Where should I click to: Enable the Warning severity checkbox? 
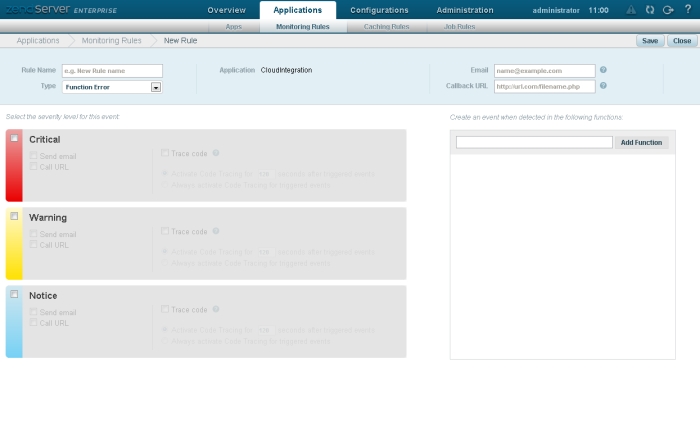pos(14,216)
